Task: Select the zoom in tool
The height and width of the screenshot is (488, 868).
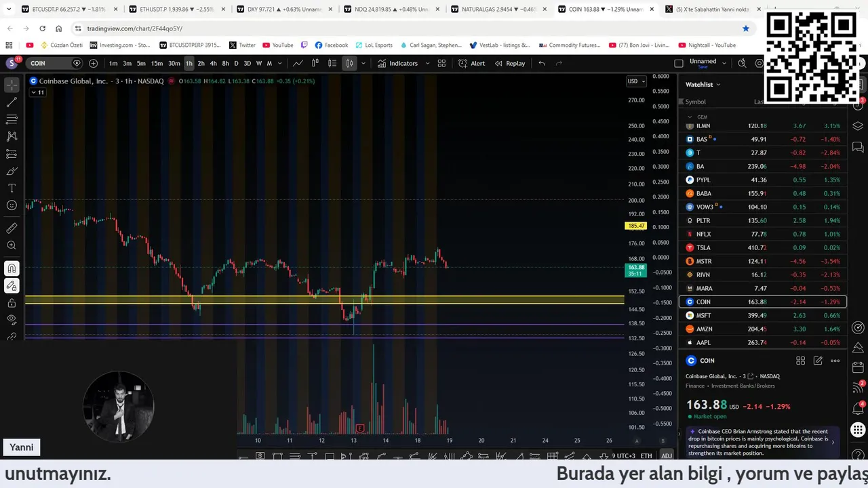Action: pyautogui.click(x=12, y=245)
